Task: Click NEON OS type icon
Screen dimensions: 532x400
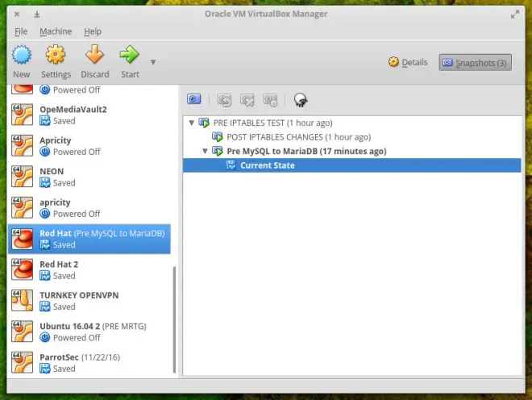Action: tap(22, 177)
